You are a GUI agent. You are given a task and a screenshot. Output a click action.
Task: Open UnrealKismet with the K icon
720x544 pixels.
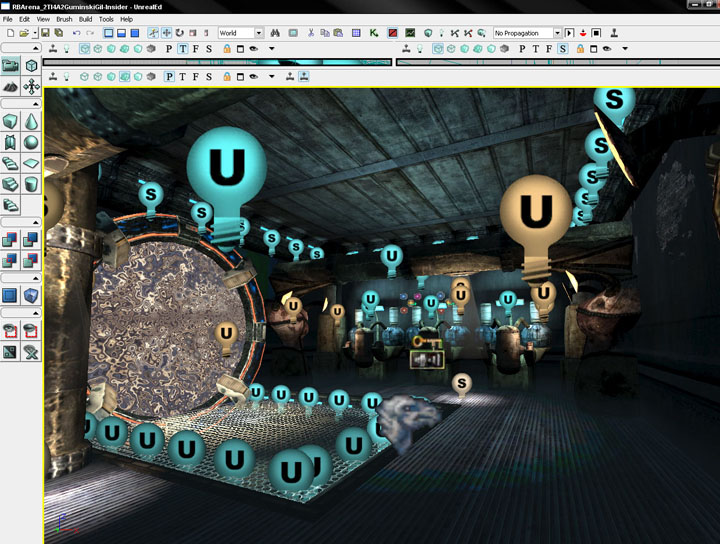pos(374,33)
